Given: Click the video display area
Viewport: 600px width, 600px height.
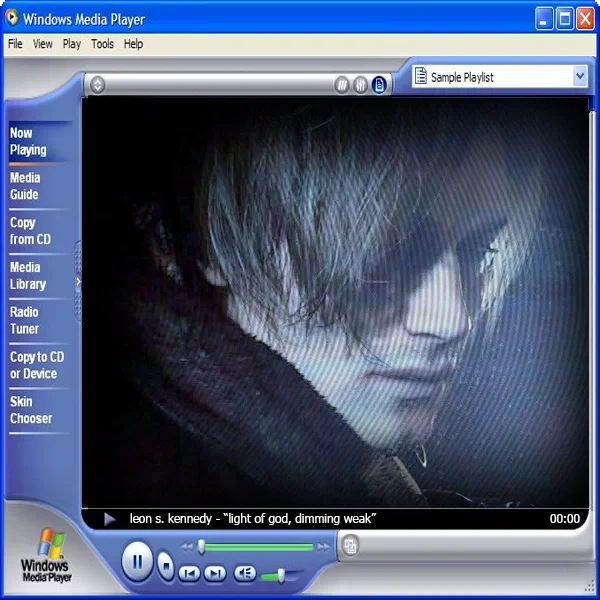Looking at the screenshot, I should coord(335,302).
